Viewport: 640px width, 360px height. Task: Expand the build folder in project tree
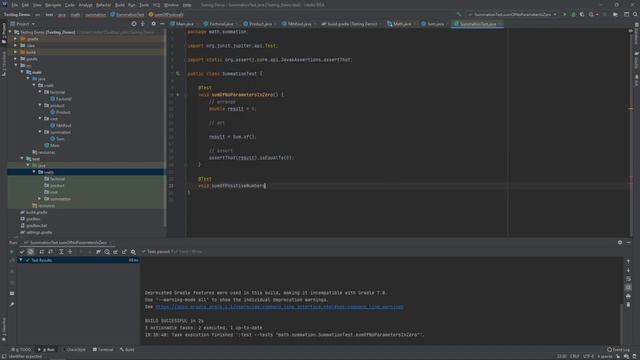click(16, 52)
